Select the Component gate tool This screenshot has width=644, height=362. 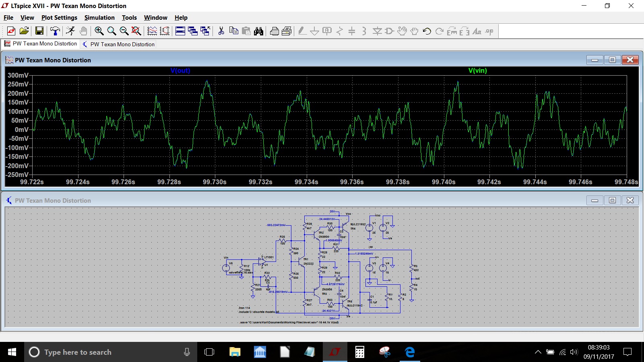click(x=390, y=31)
